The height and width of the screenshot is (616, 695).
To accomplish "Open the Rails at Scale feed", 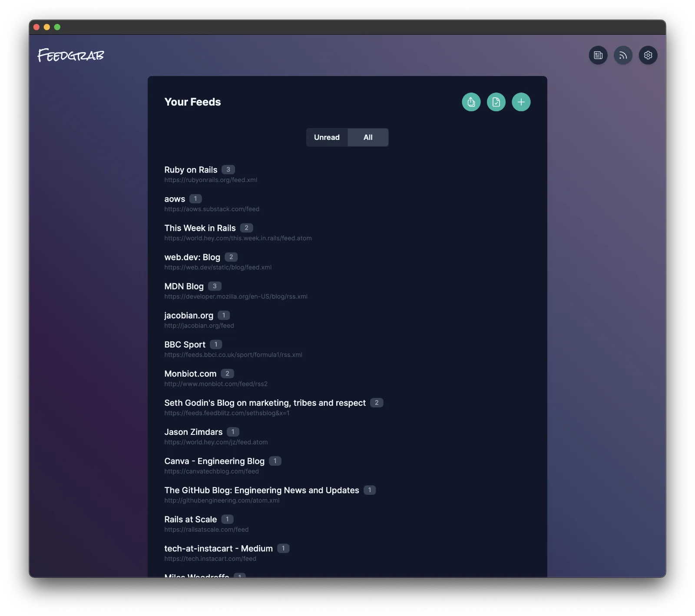I will [x=190, y=519].
